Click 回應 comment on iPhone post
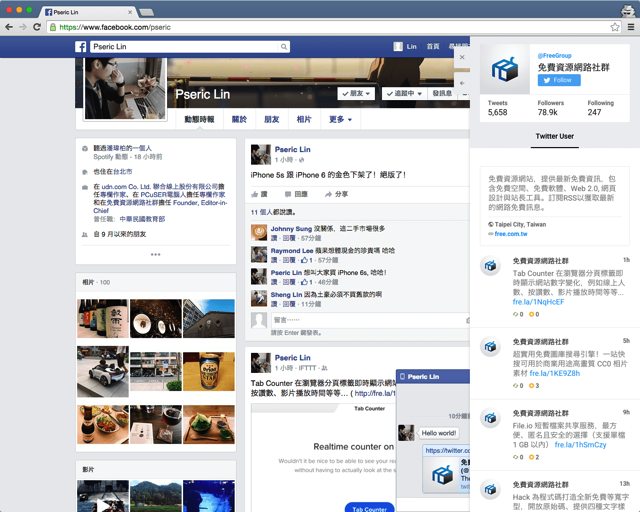Image resolution: width=640 pixels, height=512 pixels. point(296,194)
